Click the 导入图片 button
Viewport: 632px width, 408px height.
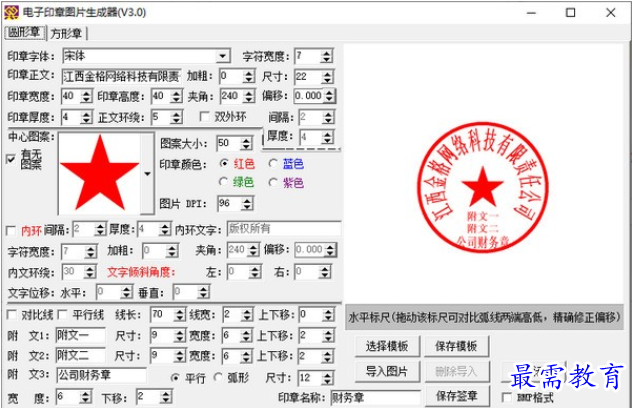tap(387, 371)
